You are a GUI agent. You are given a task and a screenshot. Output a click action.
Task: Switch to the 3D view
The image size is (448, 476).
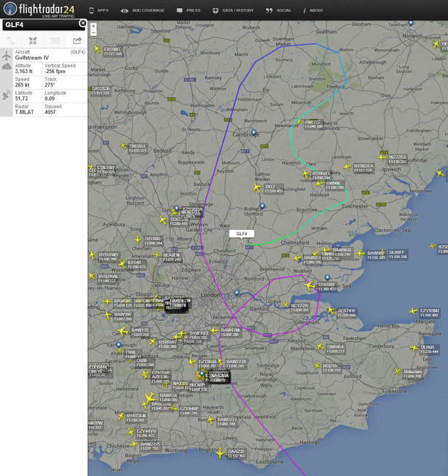click(x=55, y=40)
